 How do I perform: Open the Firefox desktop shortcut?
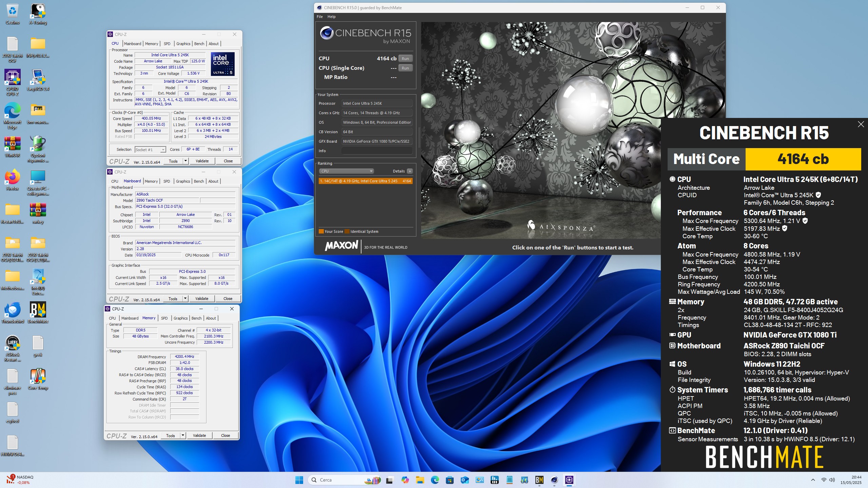click(x=13, y=180)
